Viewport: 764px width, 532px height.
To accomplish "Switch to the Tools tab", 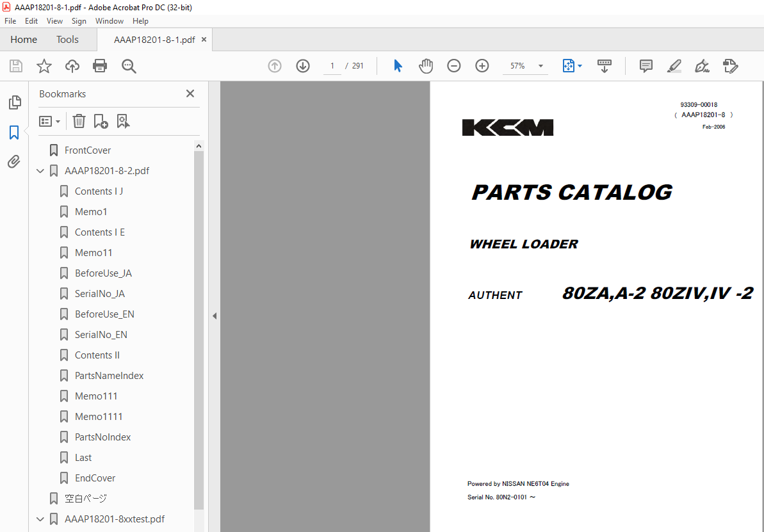I will point(67,40).
